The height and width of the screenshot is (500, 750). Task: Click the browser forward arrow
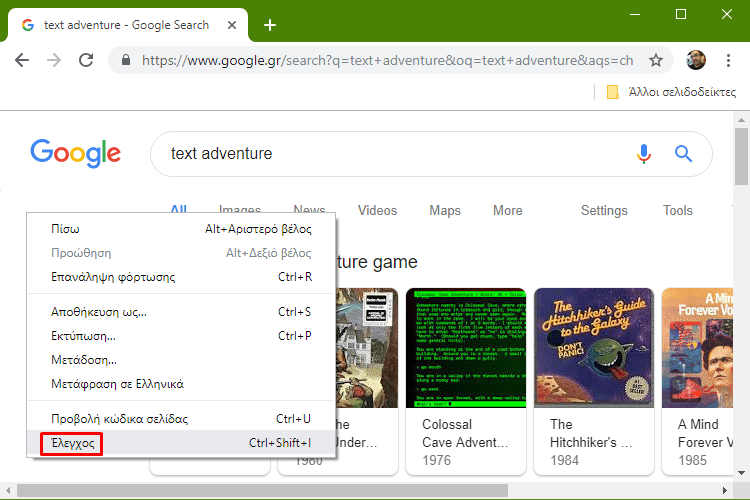[x=54, y=60]
